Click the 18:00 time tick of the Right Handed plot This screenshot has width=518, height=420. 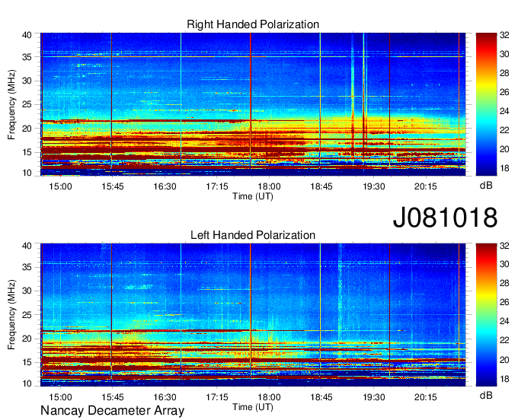coord(269,186)
